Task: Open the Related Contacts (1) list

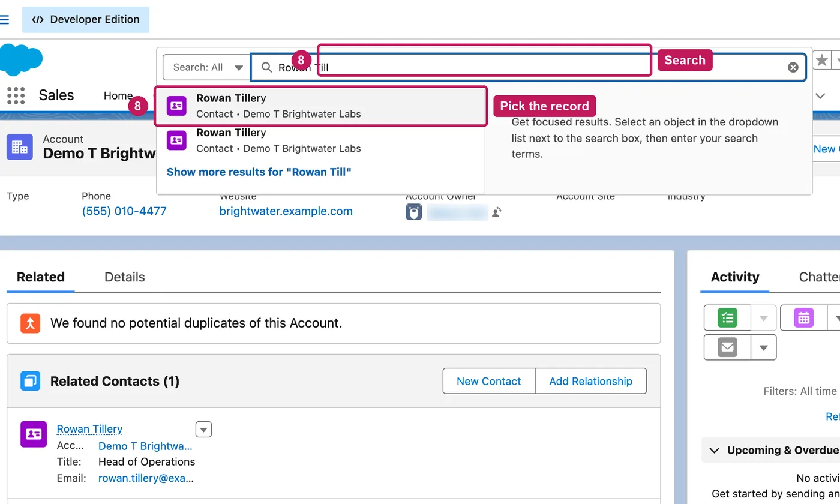Action: coord(115,381)
